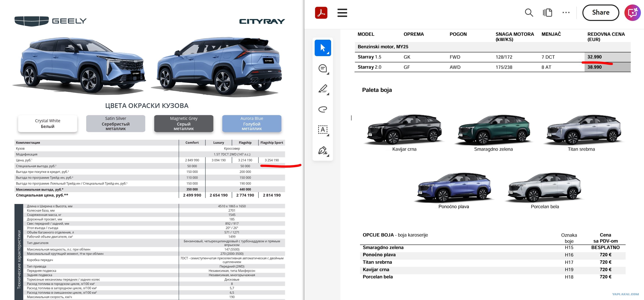Click the special price '2 814 190'
This screenshot has height=300, width=644.
pos(272,195)
